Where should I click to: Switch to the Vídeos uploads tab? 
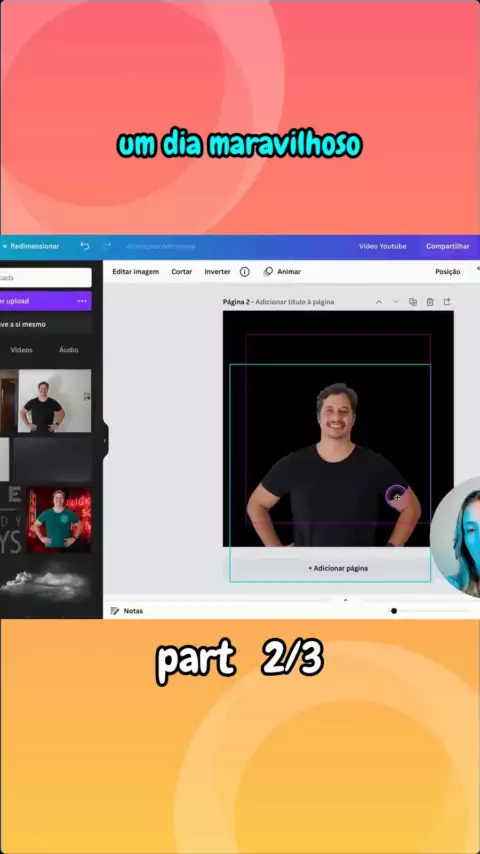coord(21,350)
